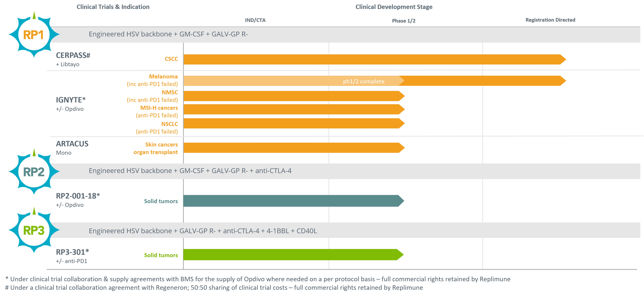Click the RP3 starburst logo
The height and width of the screenshot is (299, 644).
(x=34, y=230)
